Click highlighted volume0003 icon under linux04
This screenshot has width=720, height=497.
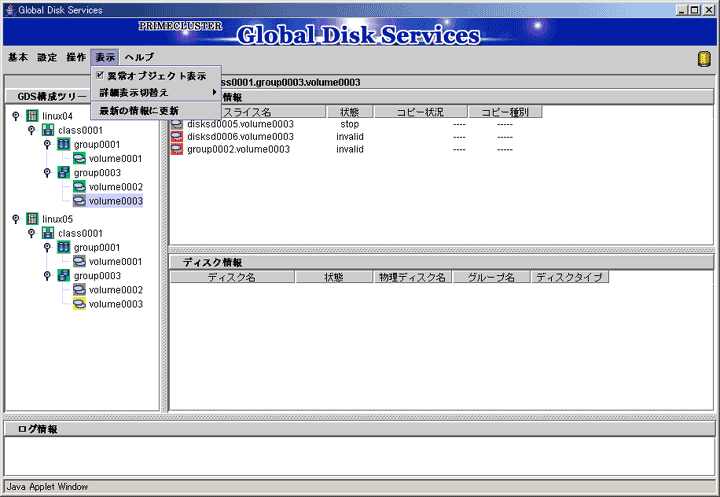[79, 201]
